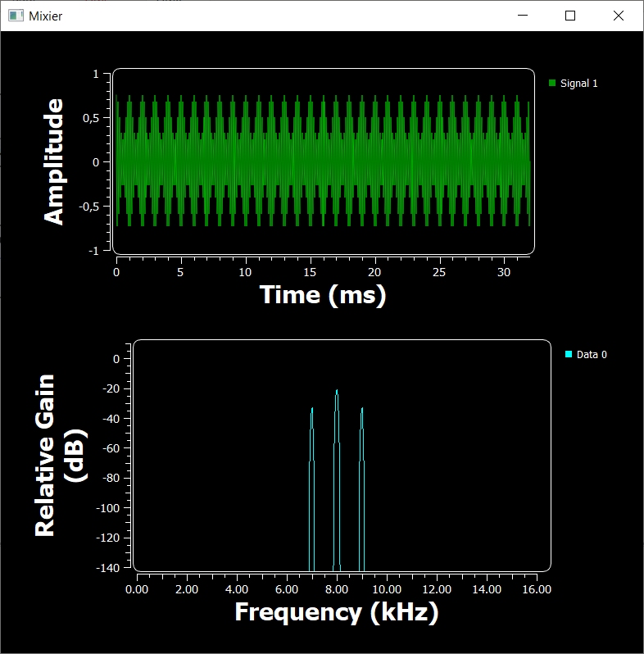Click the Amplitude axis title
This screenshot has height=654, width=644.
(x=54, y=161)
